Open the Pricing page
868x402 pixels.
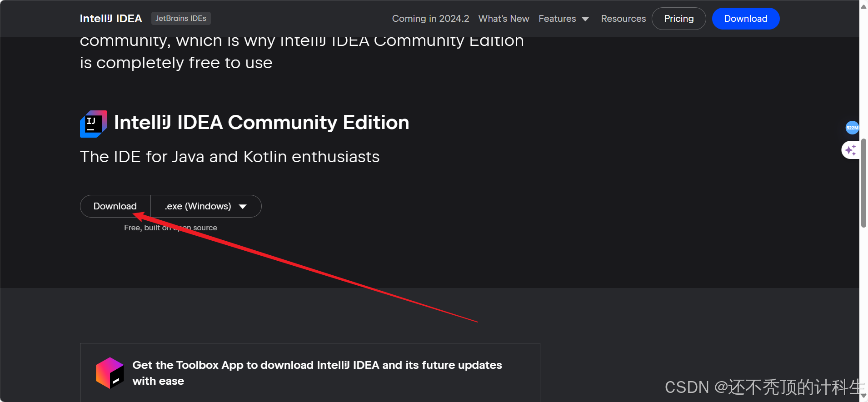tap(678, 19)
